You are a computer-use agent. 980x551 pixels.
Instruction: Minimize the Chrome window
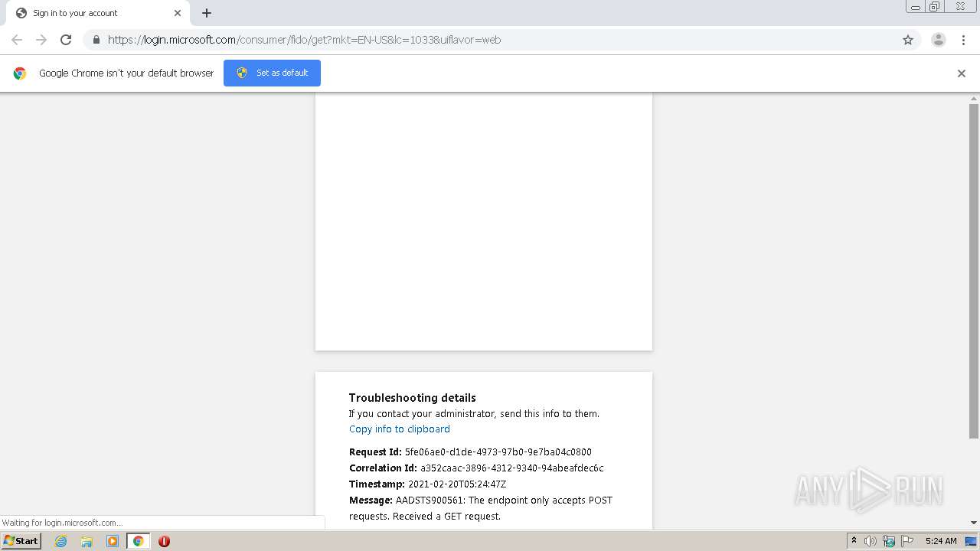[x=916, y=7]
